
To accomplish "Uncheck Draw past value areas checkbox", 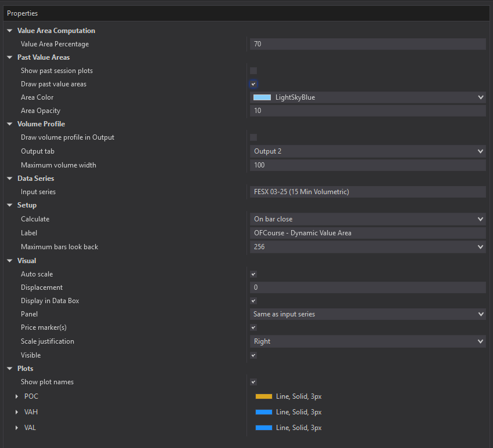I will [253, 84].
